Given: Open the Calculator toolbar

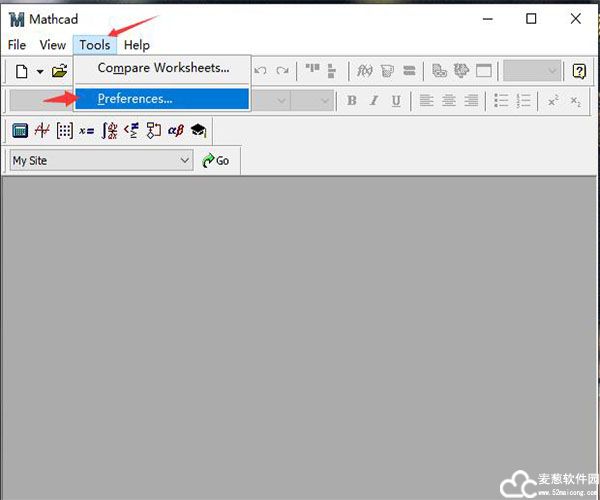Looking at the screenshot, I should click(x=20, y=130).
